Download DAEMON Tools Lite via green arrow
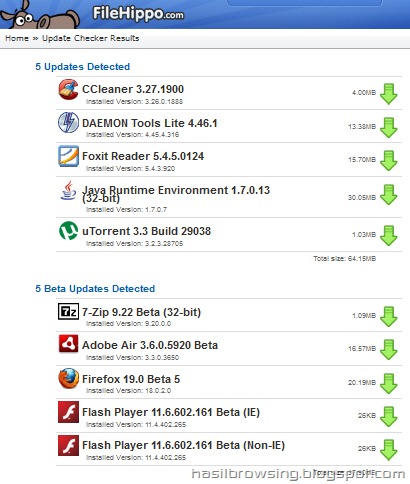Screen dimensions: 410x484 389,127
